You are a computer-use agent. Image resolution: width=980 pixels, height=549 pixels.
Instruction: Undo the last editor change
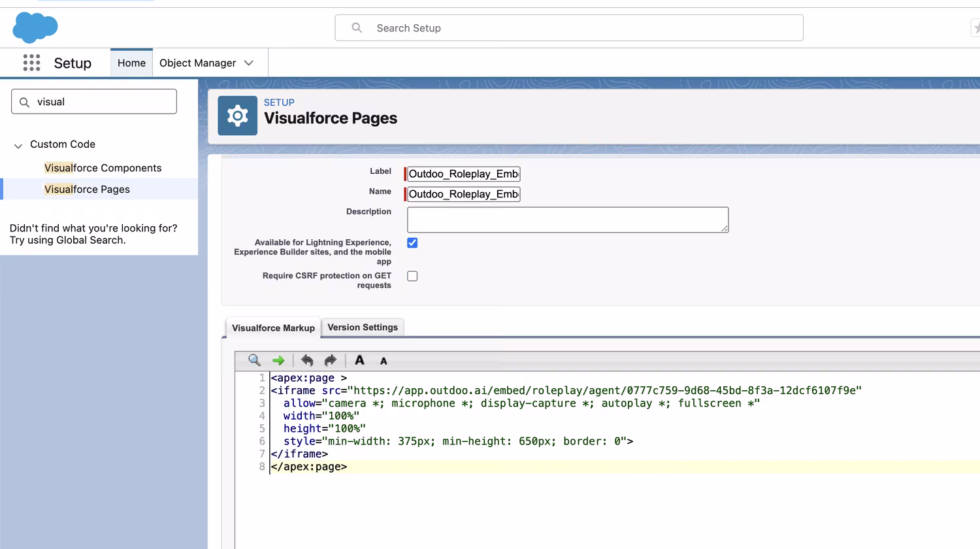click(x=307, y=360)
